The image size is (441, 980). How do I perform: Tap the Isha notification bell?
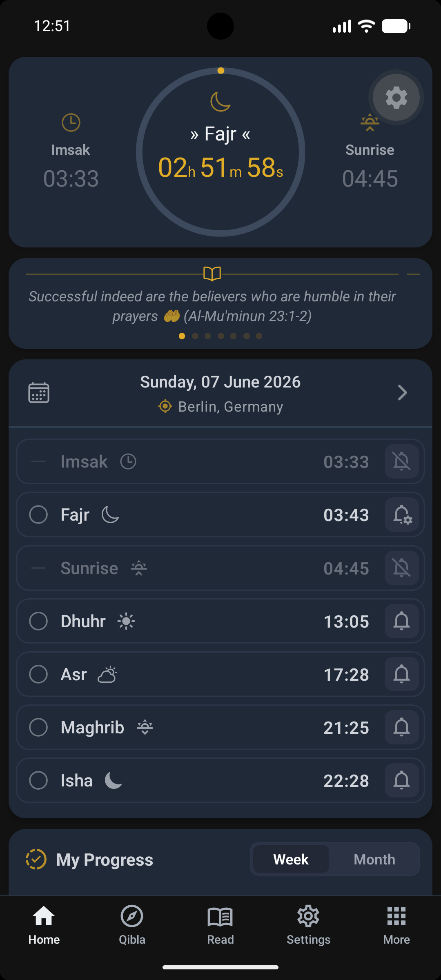tap(402, 780)
